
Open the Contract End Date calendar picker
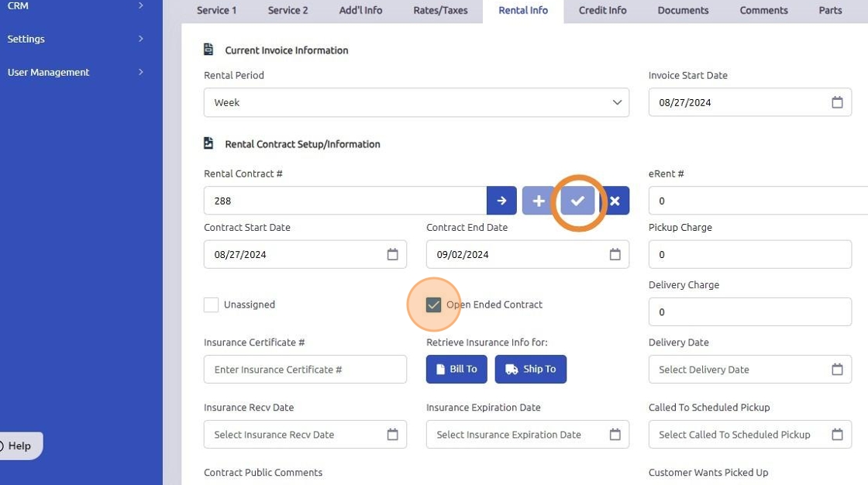click(x=615, y=254)
